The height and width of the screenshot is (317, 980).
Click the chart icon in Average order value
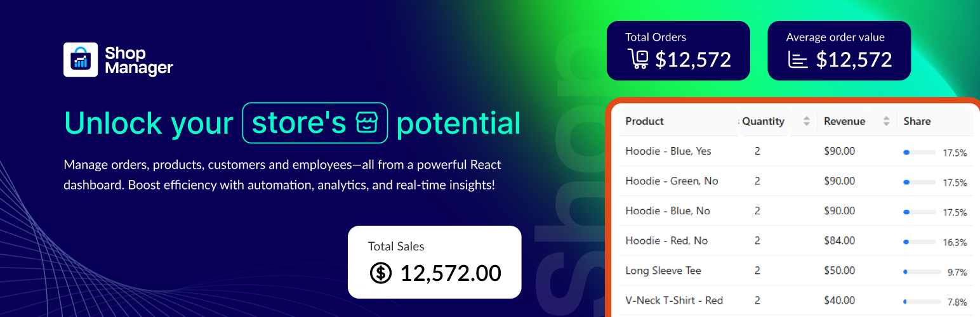click(x=798, y=60)
